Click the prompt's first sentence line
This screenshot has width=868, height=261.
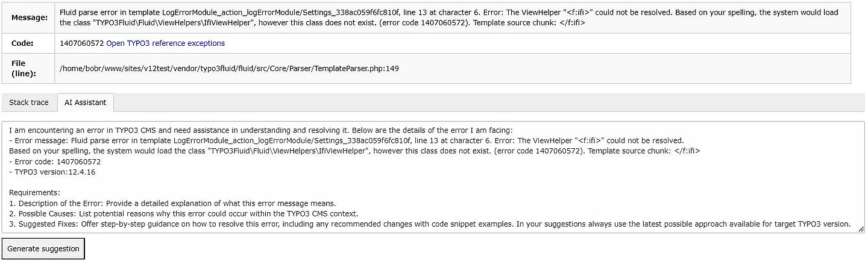point(259,130)
